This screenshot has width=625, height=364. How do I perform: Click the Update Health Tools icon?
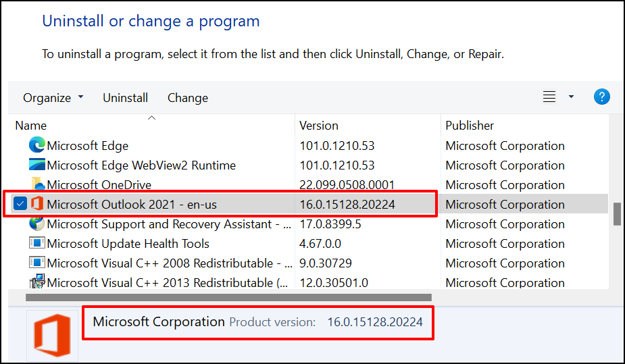[x=36, y=243]
